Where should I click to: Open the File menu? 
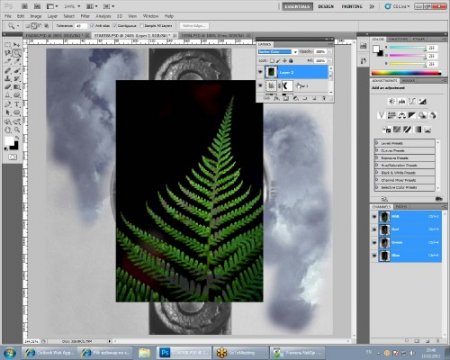[x=8, y=16]
